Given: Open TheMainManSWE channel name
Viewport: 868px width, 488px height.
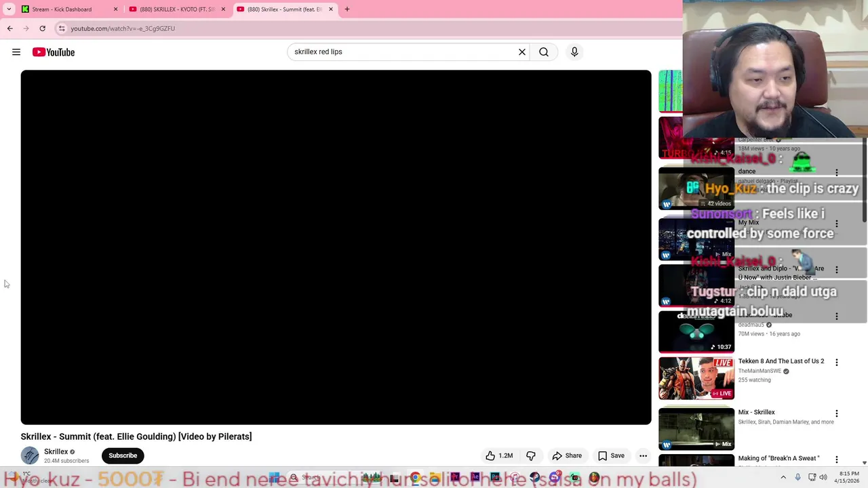Looking at the screenshot, I should [759, 371].
